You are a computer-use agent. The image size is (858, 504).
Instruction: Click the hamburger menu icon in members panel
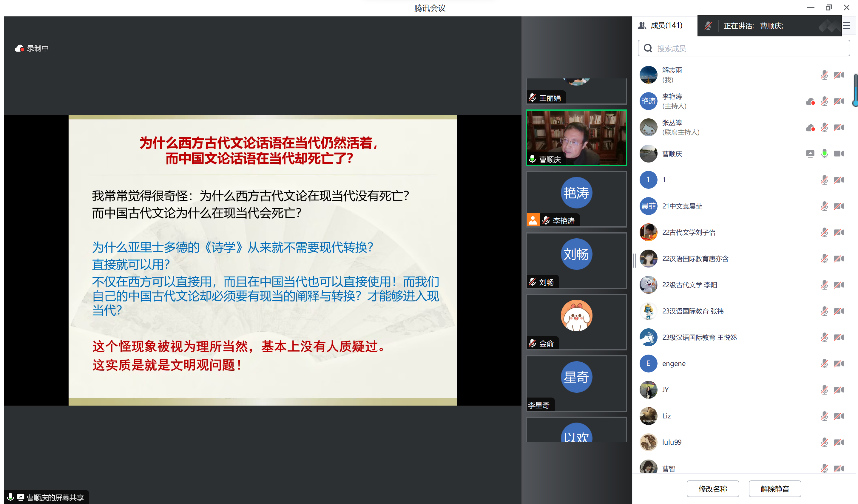click(847, 26)
